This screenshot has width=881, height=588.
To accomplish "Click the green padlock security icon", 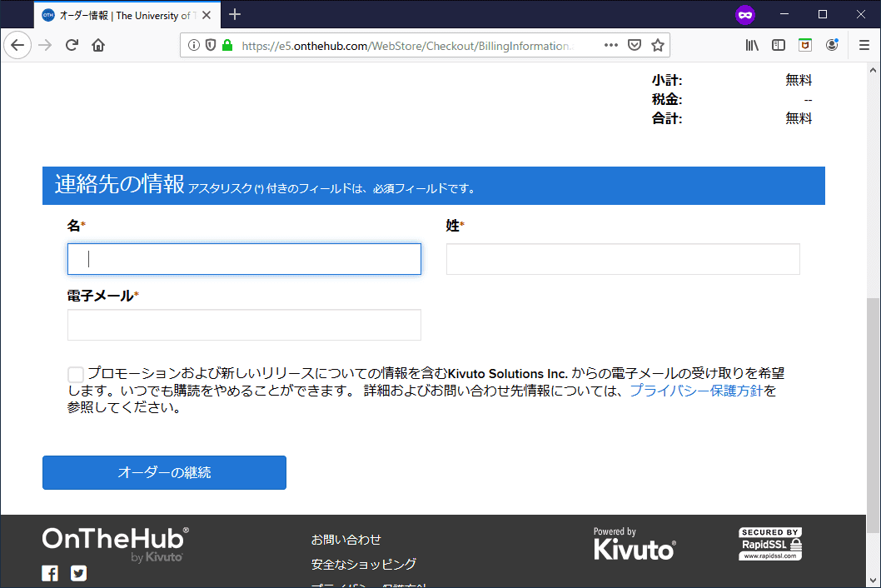I will [227, 46].
